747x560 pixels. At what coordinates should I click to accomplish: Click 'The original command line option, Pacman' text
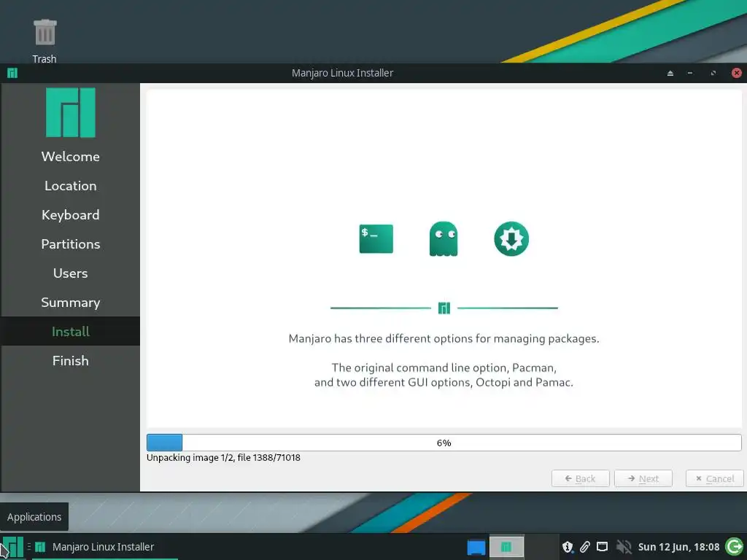tap(444, 367)
